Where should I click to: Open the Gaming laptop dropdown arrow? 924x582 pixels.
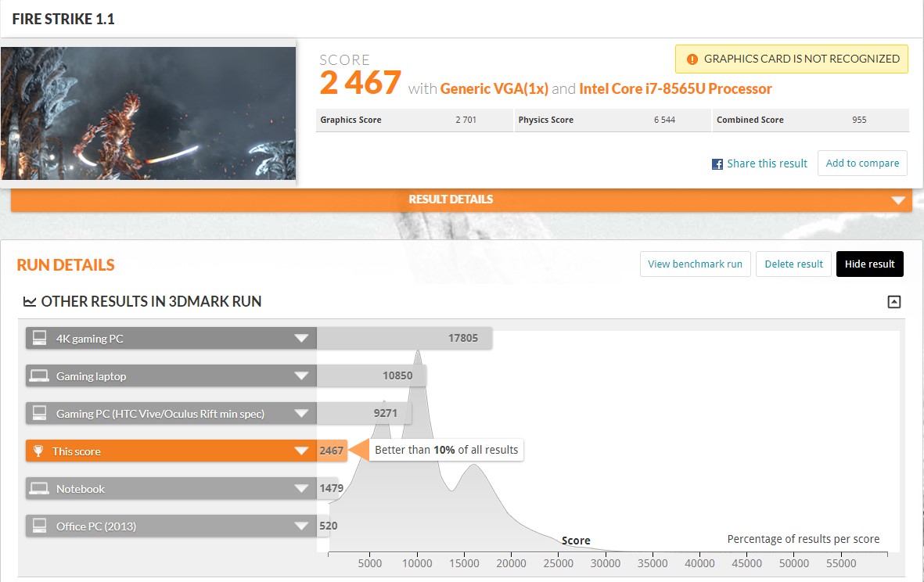coord(301,376)
